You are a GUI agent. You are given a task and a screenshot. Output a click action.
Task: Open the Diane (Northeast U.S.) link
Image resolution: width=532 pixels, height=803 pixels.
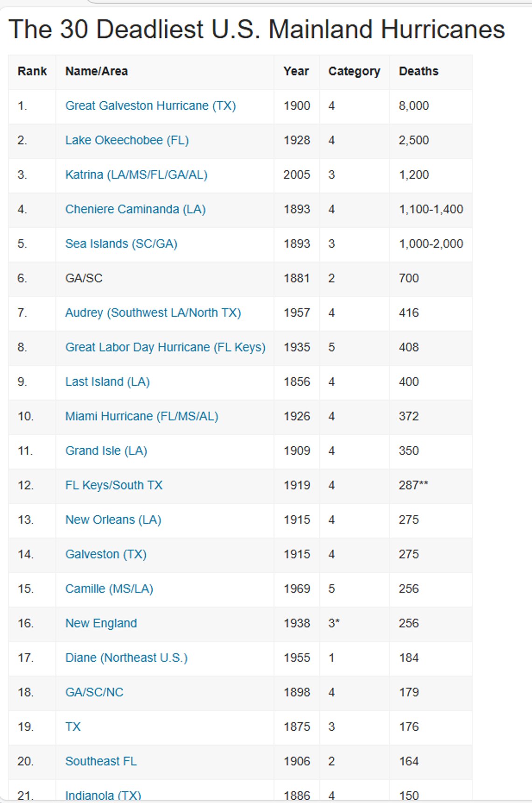[x=126, y=658]
